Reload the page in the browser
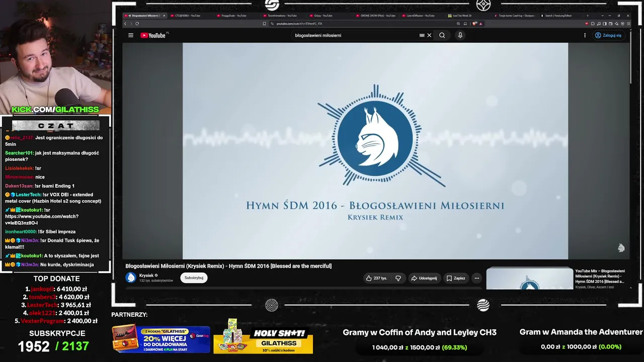Viewport: 644px width, 362px height. 137,24
